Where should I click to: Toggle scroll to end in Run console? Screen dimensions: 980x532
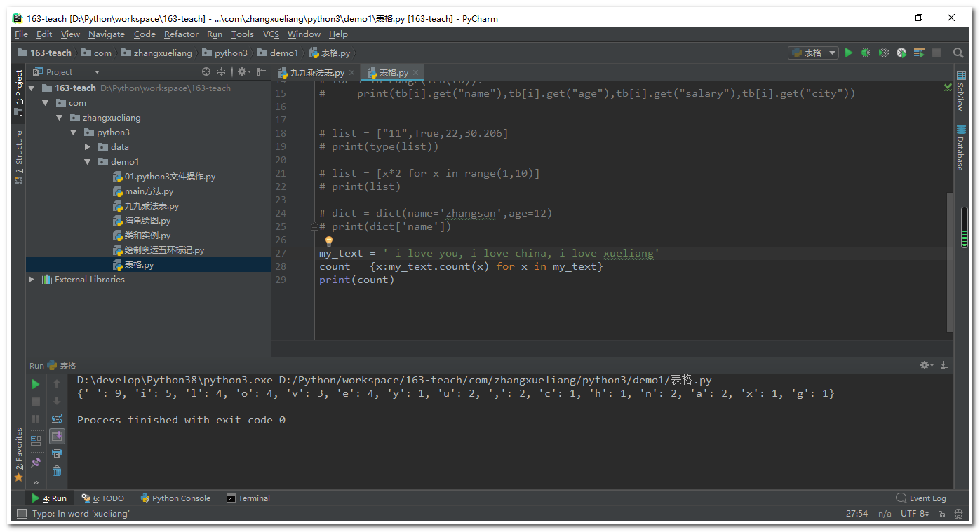57,437
